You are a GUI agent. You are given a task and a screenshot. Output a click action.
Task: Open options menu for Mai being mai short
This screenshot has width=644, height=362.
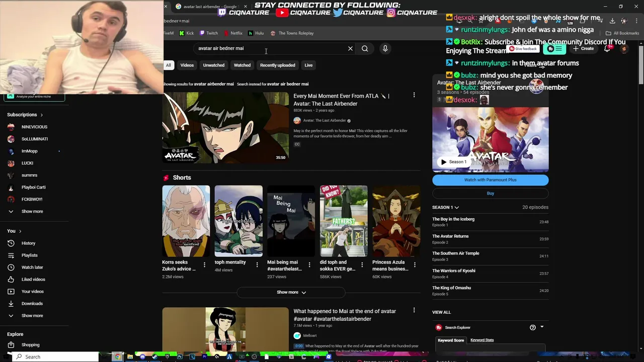point(309,264)
